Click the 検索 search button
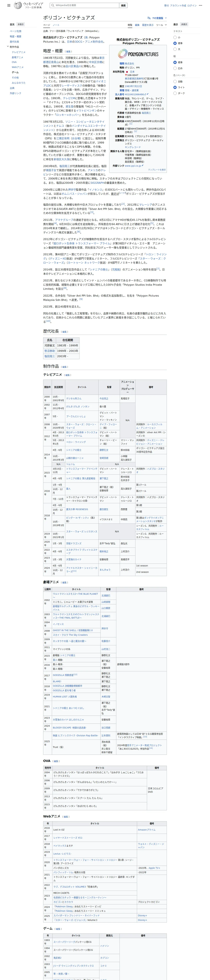 tap(123, 5)
